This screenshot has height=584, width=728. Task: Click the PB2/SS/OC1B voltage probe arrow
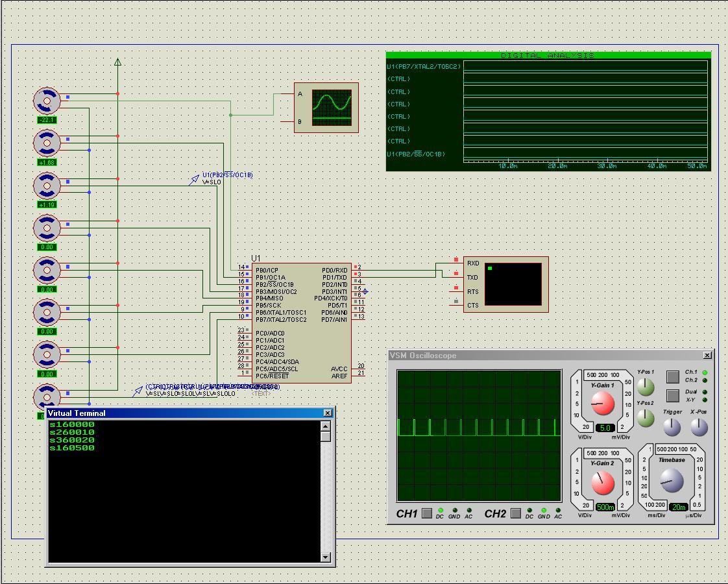coord(194,179)
